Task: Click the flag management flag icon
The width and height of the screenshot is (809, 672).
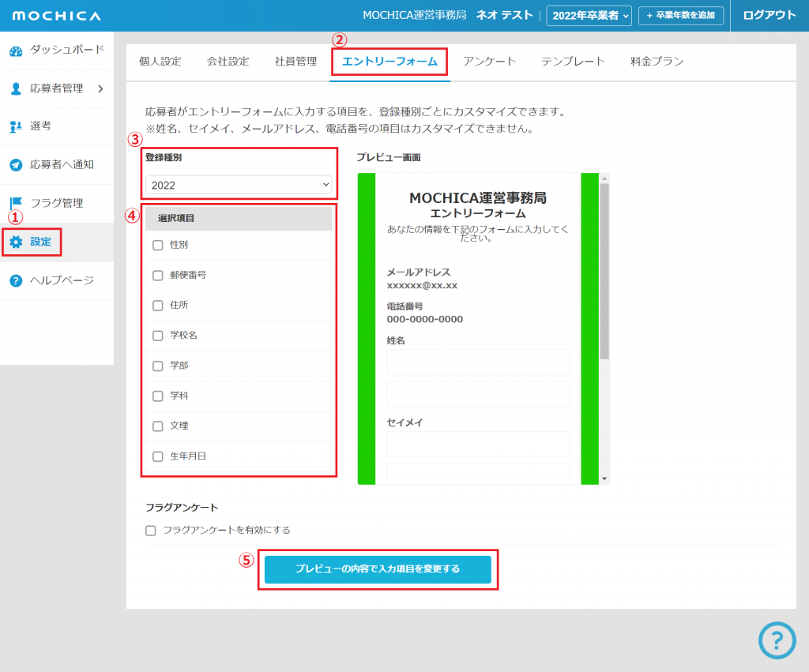Action: pos(16,203)
